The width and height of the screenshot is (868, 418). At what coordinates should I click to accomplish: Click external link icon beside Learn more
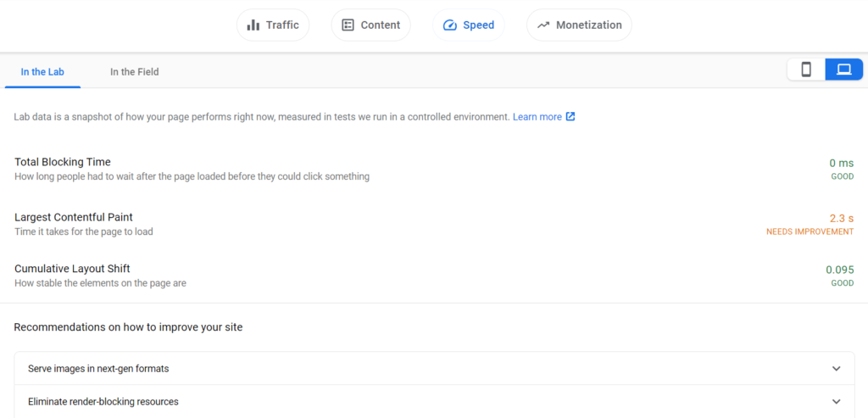pos(570,117)
